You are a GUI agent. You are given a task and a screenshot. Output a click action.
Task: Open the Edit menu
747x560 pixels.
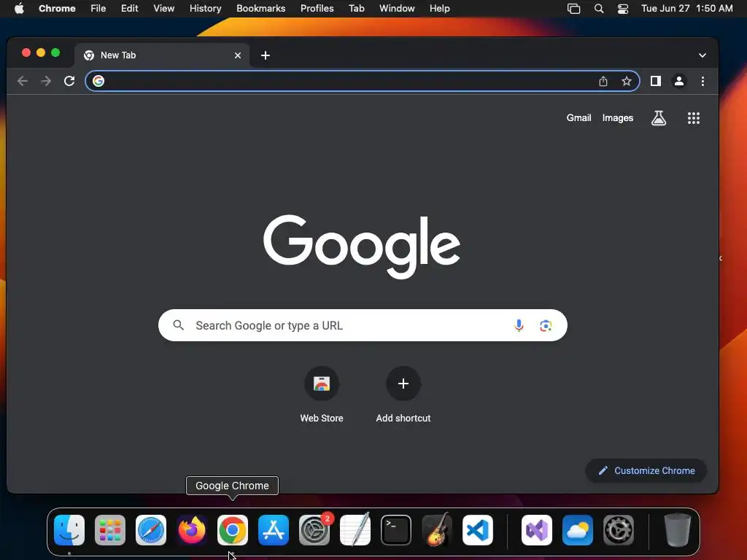130,9
